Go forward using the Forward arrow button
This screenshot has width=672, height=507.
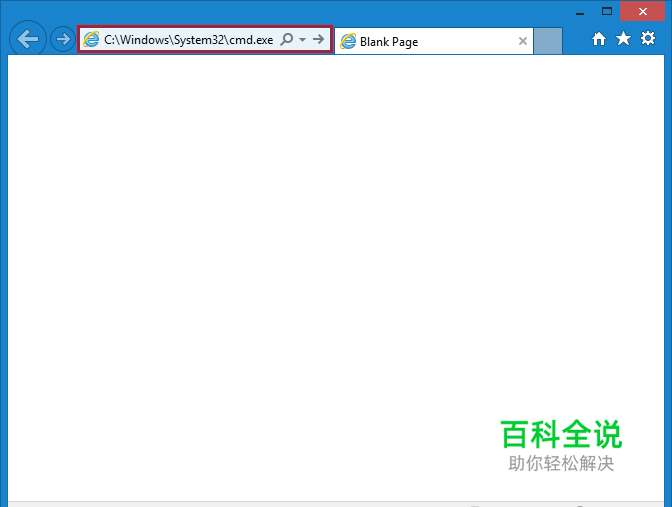pyautogui.click(x=63, y=39)
